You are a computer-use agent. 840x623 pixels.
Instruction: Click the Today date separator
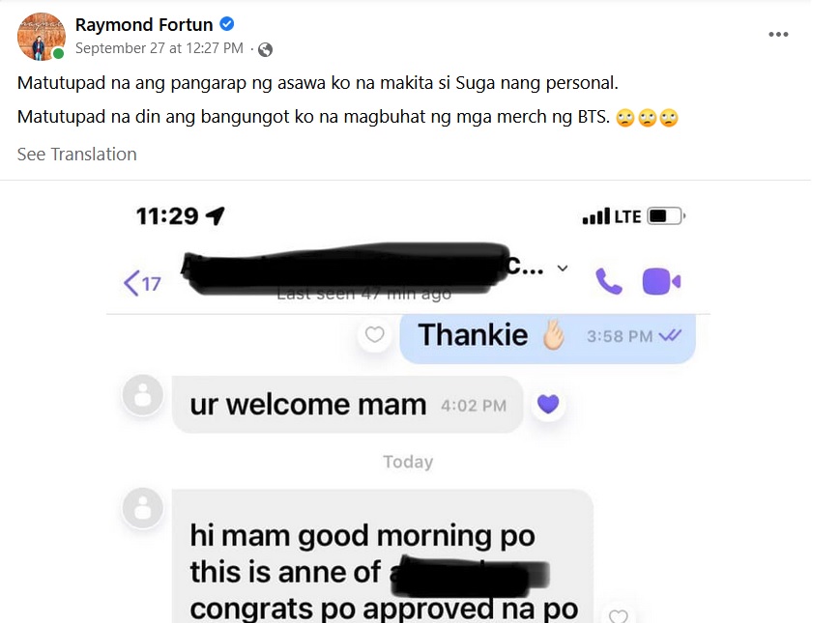click(408, 462)
